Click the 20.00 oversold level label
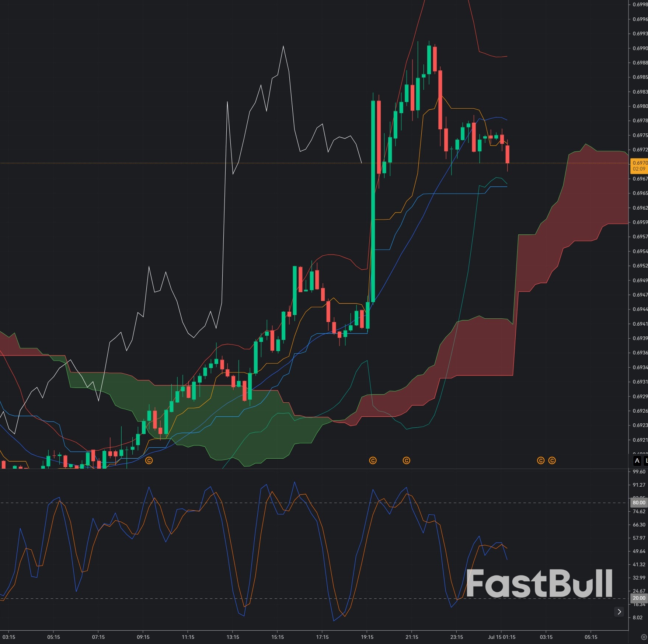This screenshot has width=648, height=644. point(639,598)
